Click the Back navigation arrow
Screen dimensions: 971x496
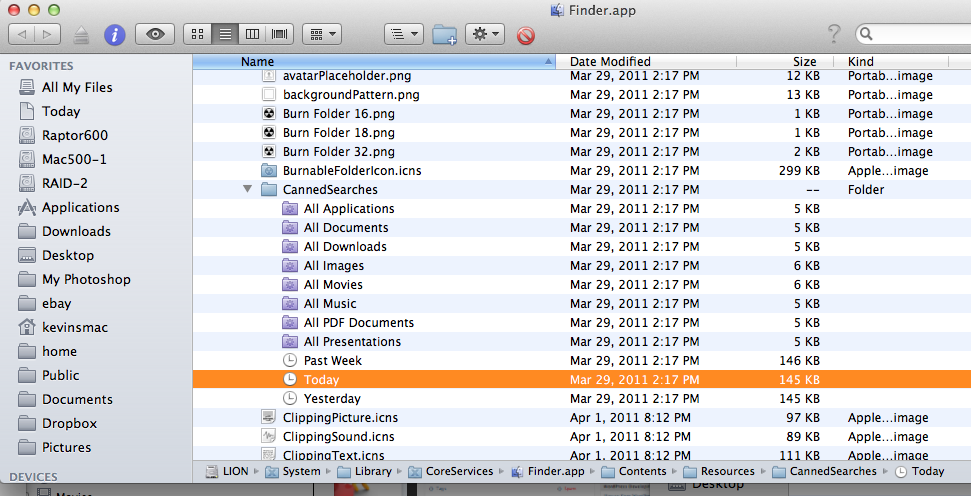pyautogui.click(x=22, y=34)
